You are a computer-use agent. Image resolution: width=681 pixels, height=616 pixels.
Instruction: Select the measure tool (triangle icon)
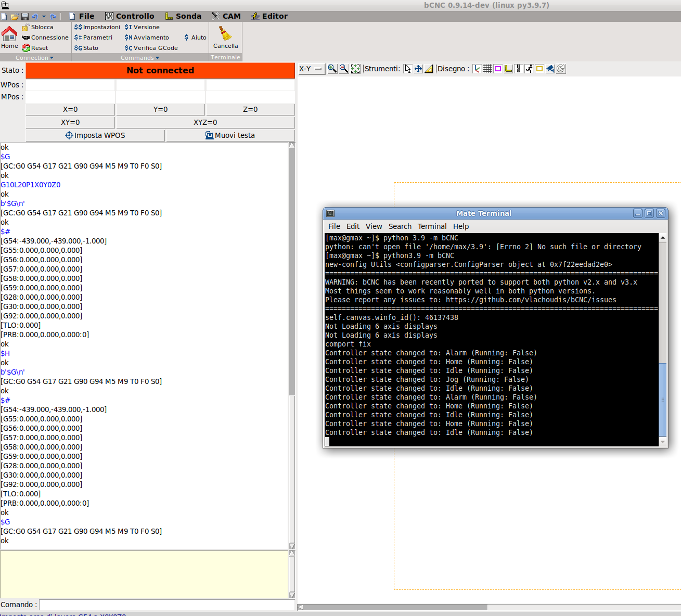pos(429,68)
